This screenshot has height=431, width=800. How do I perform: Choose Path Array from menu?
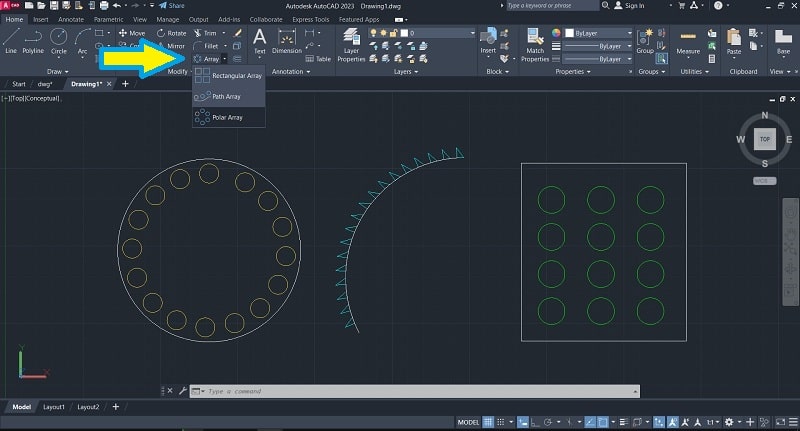[229, 96]
